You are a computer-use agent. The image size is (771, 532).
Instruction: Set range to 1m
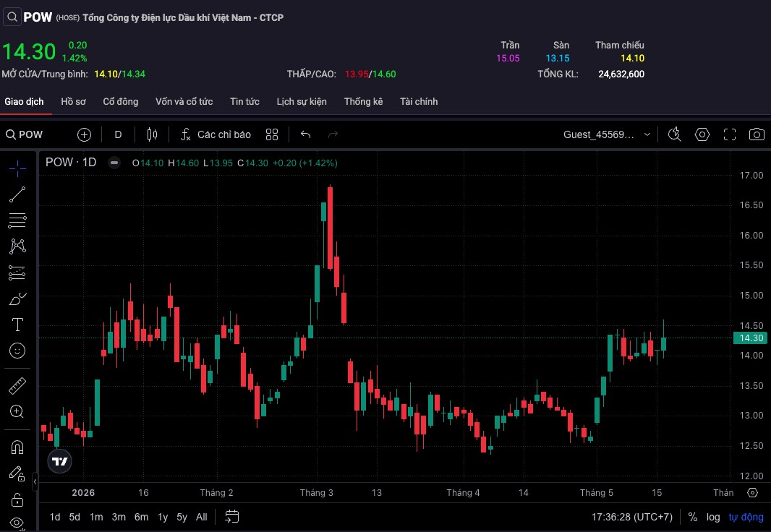[96, 518]
